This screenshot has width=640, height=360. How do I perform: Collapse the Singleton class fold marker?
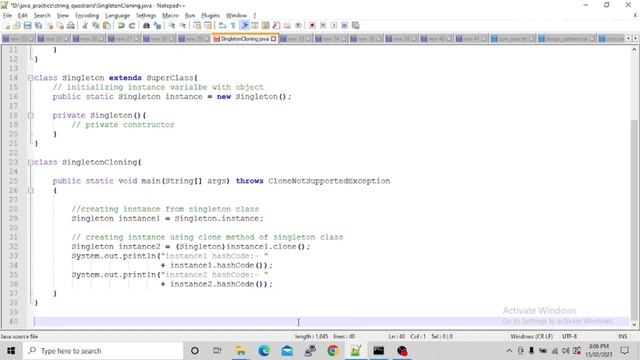pos(30,78)
